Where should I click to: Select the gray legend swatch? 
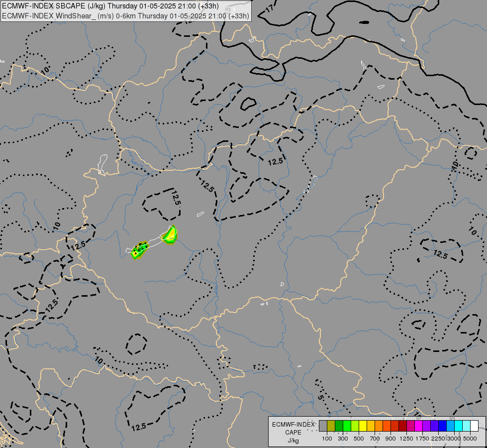tap(323, 426)
